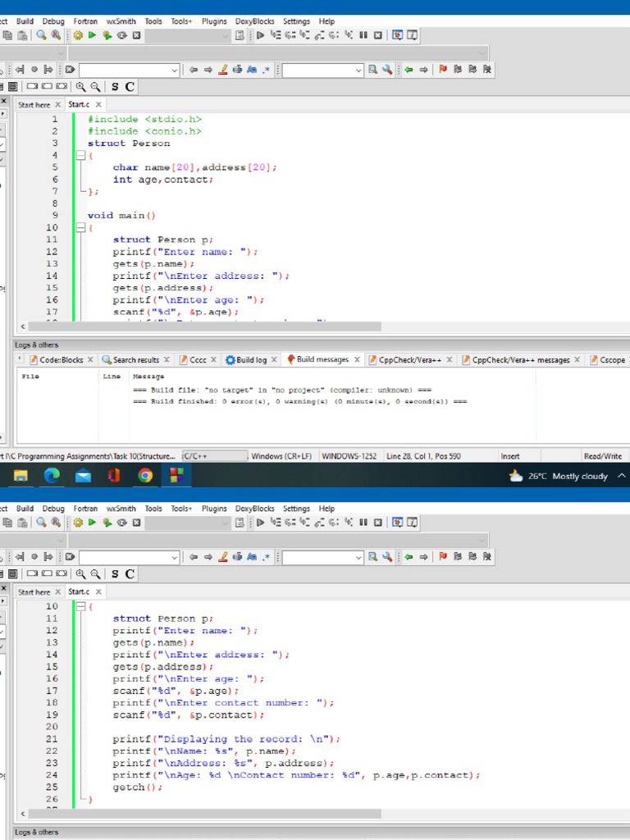
Task: Open Microsoft Edge from the taskbar
Action: [52, 475]
